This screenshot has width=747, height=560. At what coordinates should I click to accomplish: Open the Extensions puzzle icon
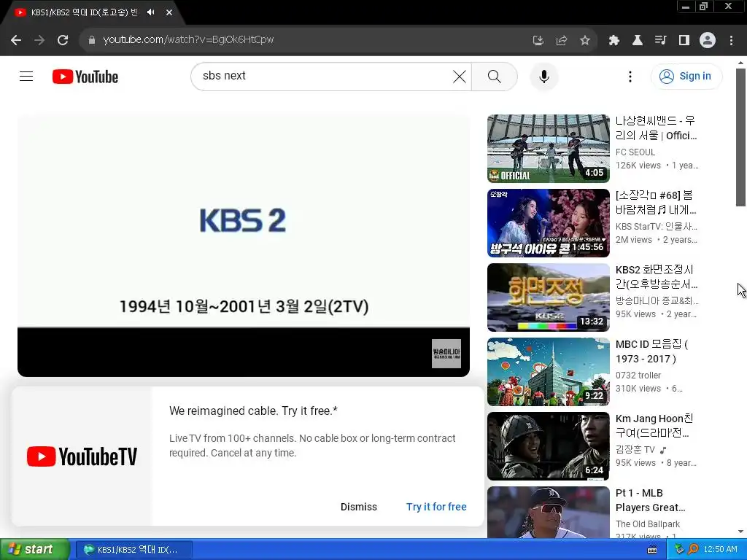614,41
